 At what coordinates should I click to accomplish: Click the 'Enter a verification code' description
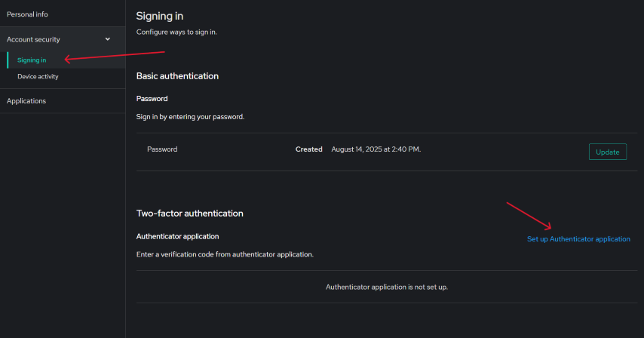pos(225,254)
